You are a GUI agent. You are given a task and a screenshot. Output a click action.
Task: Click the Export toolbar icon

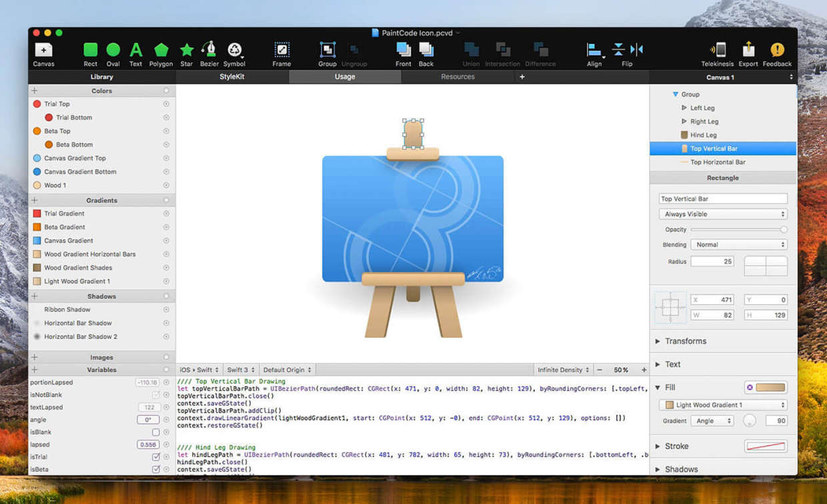[x=748, y=54]
